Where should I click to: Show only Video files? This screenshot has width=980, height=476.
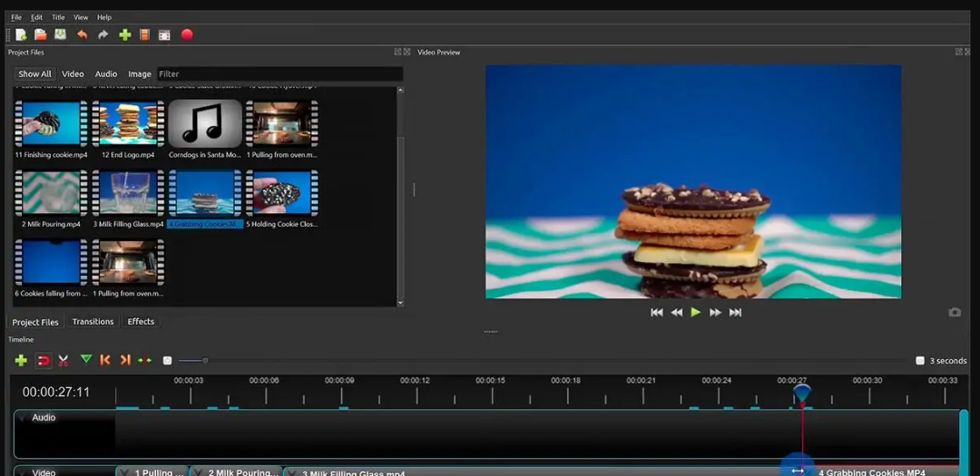click(x=73, y=73)
